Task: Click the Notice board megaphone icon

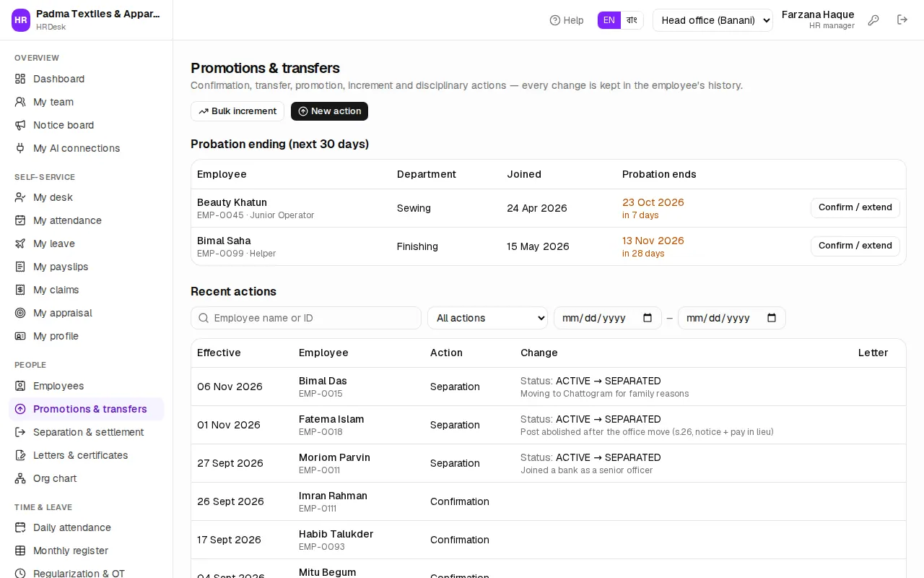Action: click(x=20, y=125)
